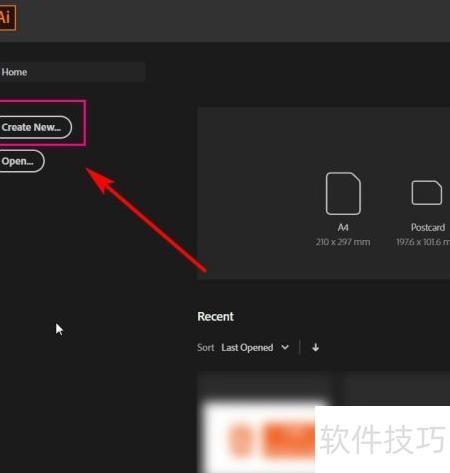This screenshot has width=450, height=473.
Task: Click the Illustrator Ai logo icon
Action: coord(7,17)
